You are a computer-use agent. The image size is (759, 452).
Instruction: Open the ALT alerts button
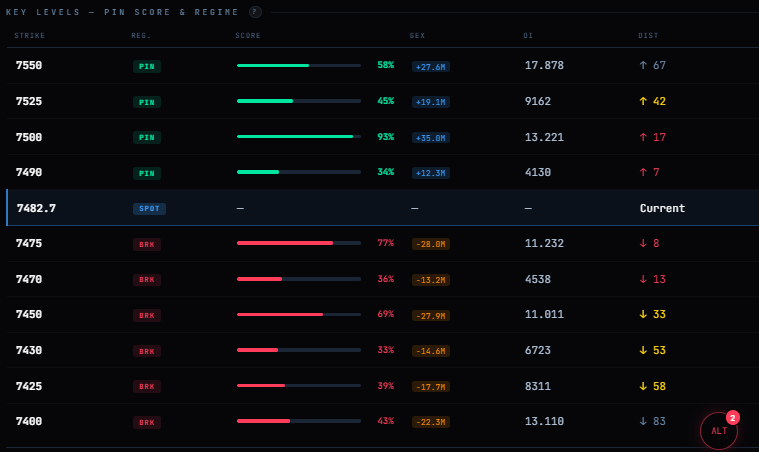pos(719,430)
